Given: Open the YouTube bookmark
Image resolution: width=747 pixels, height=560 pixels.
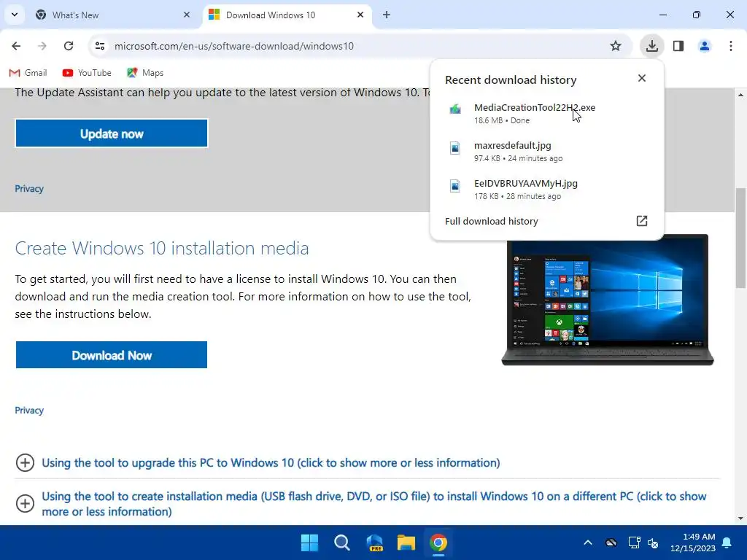Looking at the screenshot, I should tap(87, 73).
